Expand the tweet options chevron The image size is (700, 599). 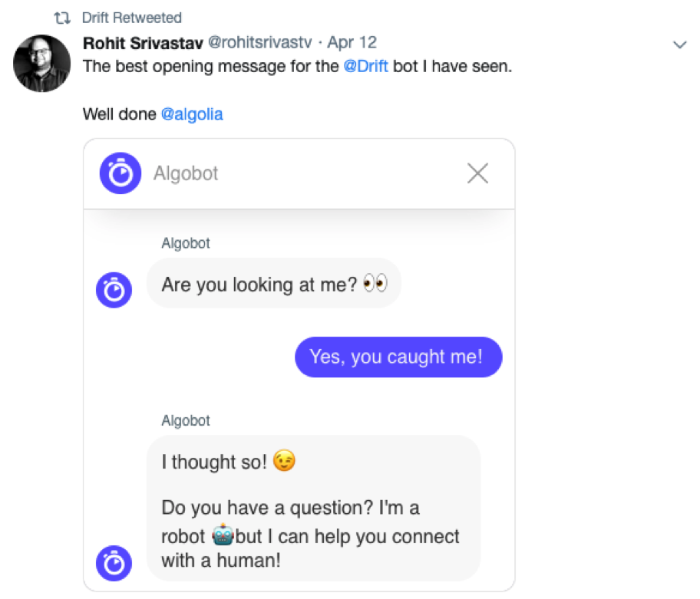[679, 44]
